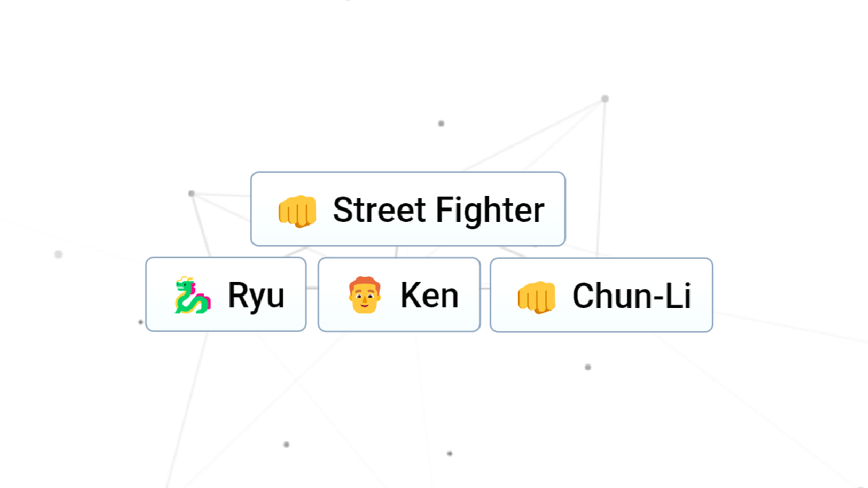Click the fist emoji on the Chun-Li card
Viewport: 868px width, 488px height.
click(x=537, y=295)
